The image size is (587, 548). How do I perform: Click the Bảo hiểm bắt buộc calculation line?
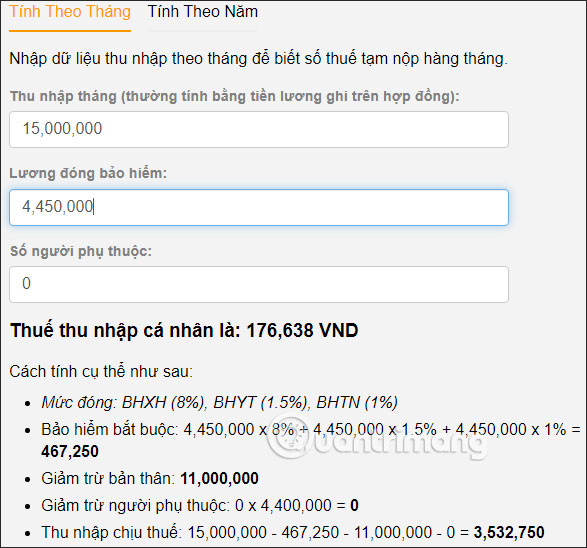click(x=311, y=440)
